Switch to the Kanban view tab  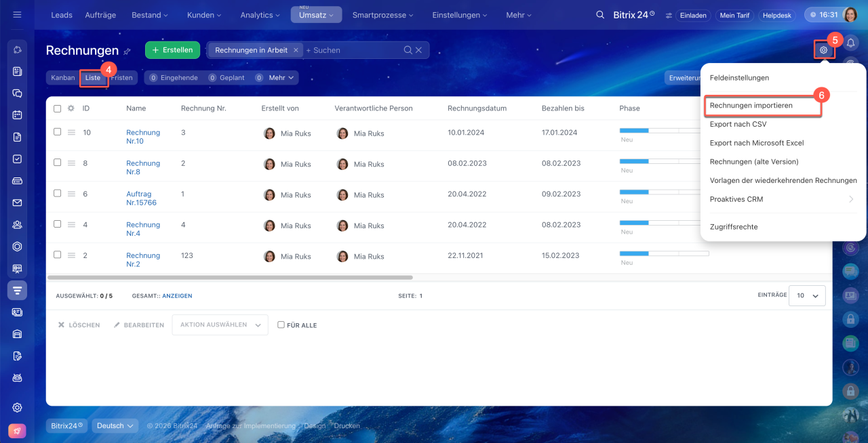63,78
